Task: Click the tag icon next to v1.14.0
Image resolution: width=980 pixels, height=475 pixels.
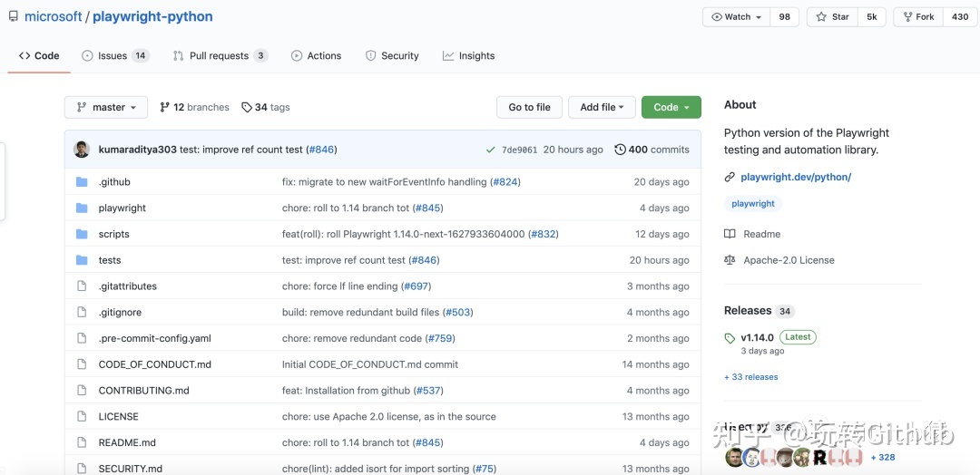Action: [730, 338]
